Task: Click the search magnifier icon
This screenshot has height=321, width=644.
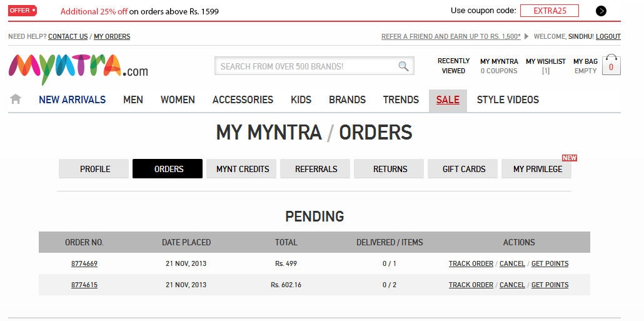Action: [403, 66]
